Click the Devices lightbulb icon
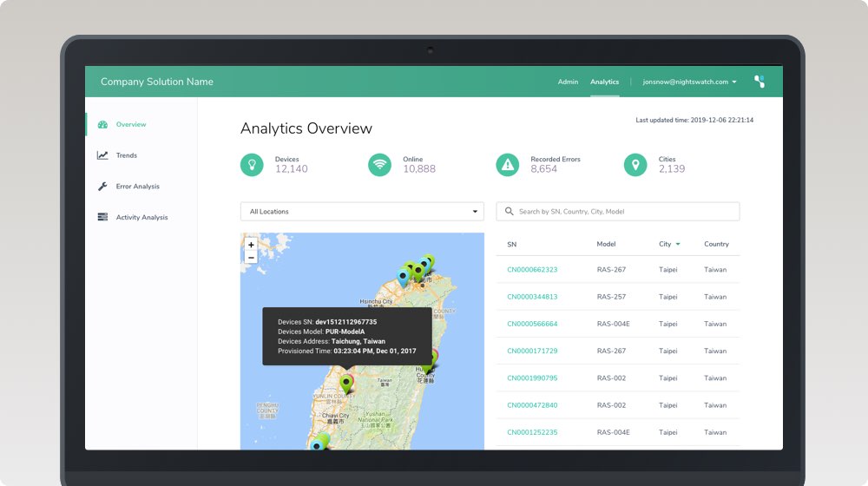 (253, 164)
